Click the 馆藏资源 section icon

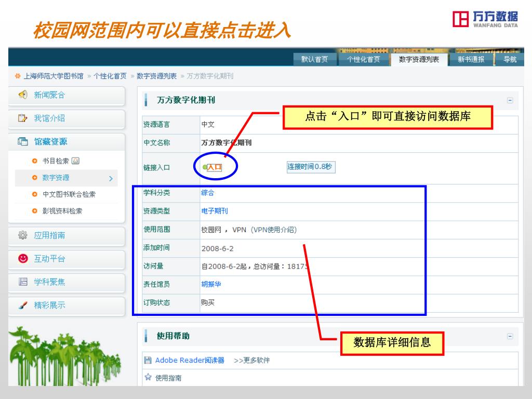pyautogui.click(x=23, y=141)
